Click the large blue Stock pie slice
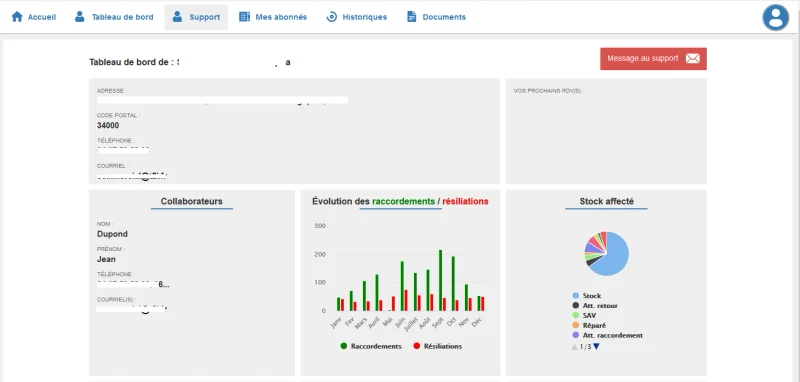The height and width of the screenshot is (382, 800). [614, 258]
